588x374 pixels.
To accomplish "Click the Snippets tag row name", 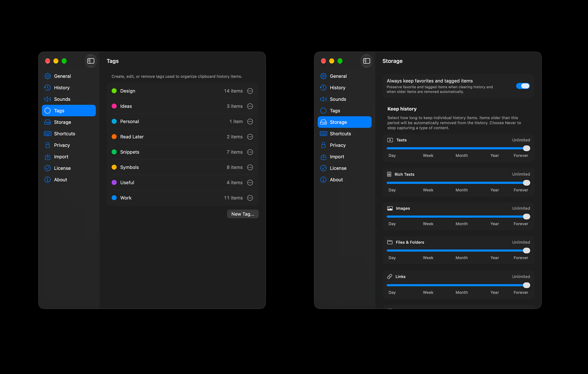I will [130, 152].
